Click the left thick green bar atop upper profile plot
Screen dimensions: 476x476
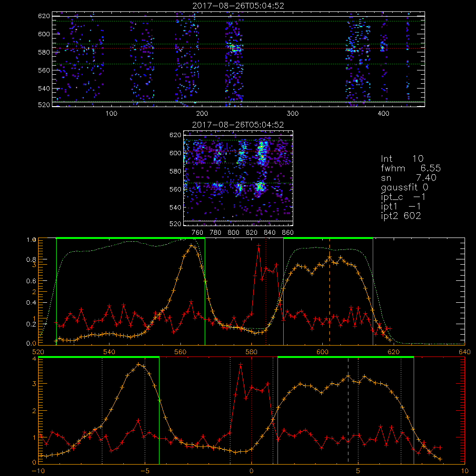point(130,238)
